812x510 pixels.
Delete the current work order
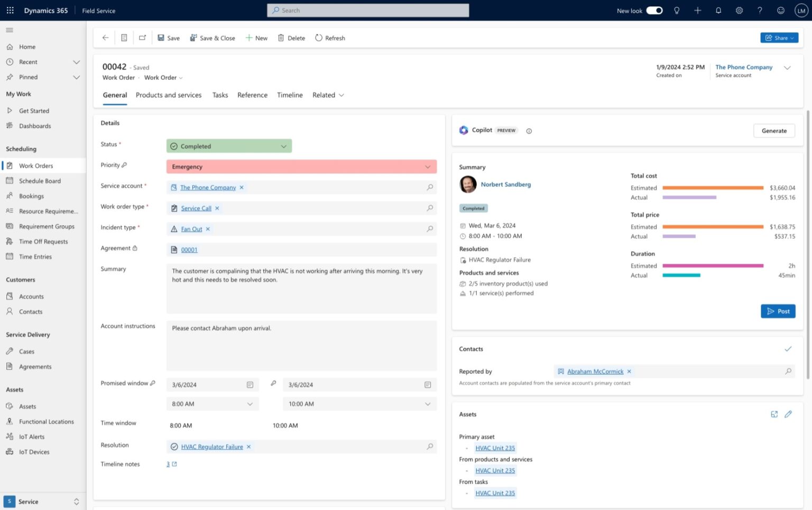coord(291,38)
